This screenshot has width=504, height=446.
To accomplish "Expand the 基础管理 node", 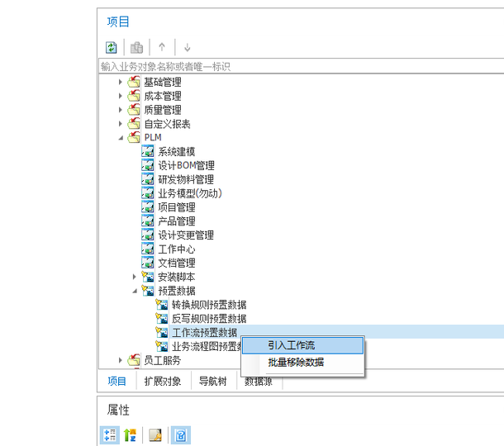I will click(x=120, y=82).
